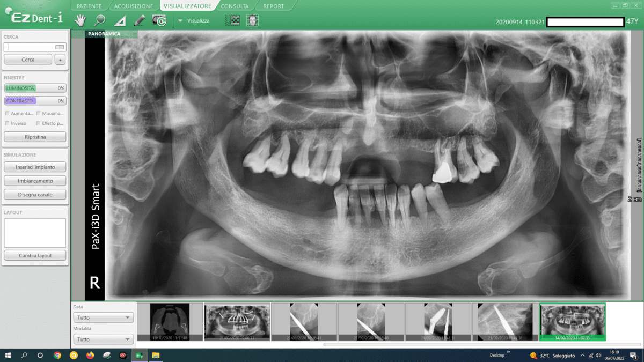Image resolution: width=644 pixels, height=362 pixels.
Task: Adjust the Luminosità slider
Action: pos(35,88)
